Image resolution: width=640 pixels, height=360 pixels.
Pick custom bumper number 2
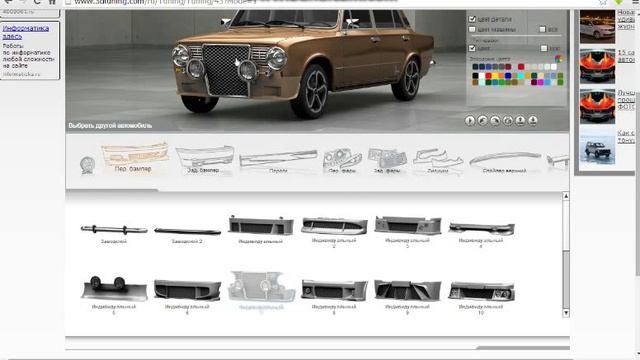coord(334,232)
